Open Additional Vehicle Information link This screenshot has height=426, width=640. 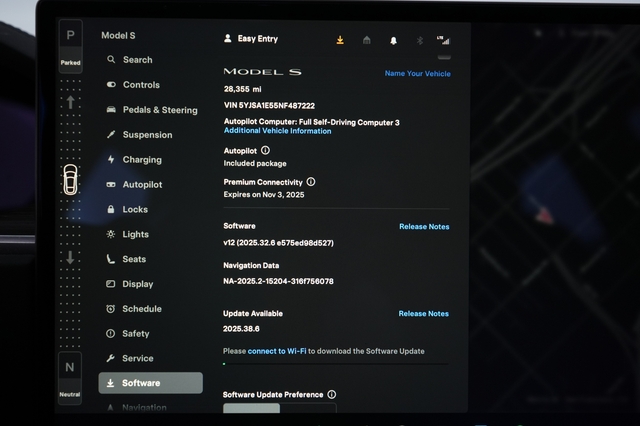(x=278, y=131)
